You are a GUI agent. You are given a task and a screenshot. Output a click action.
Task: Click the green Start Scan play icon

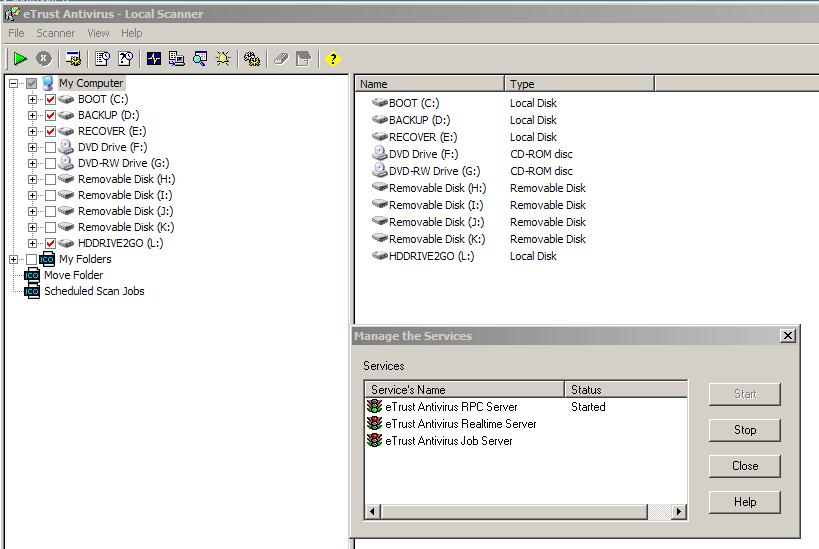20,59
